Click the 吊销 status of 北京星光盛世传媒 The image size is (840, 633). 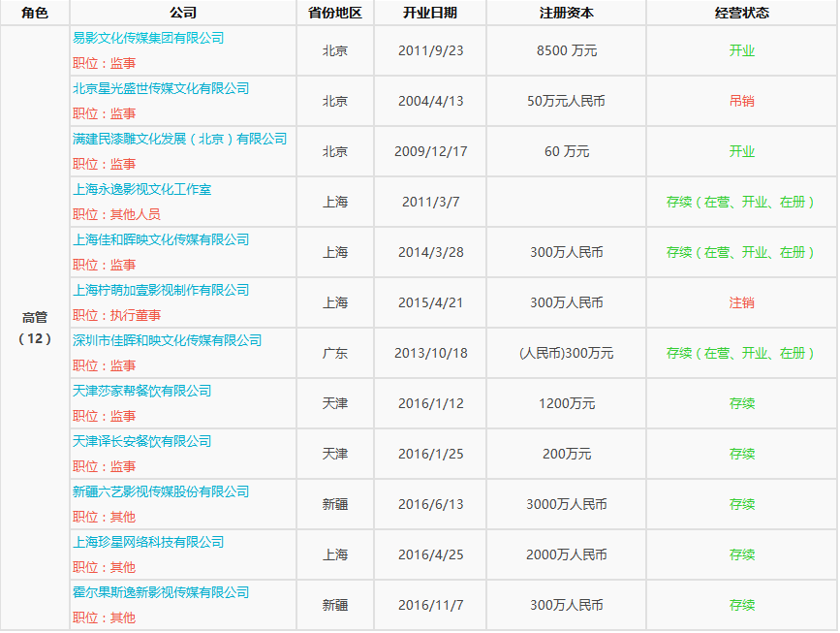click(742, 100)
